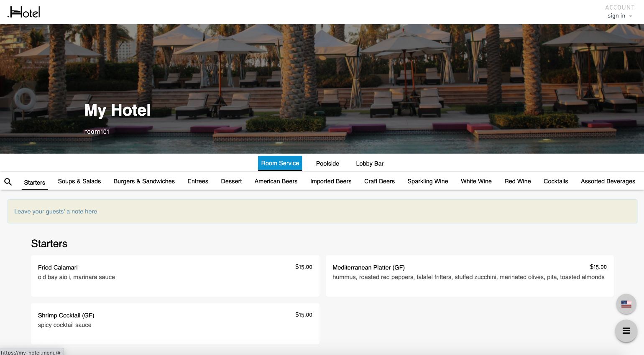The height and width of the screenshot is (355, 644).
Task: Switch to the Lobby Bar menu
Action: (x=370, y=164)
